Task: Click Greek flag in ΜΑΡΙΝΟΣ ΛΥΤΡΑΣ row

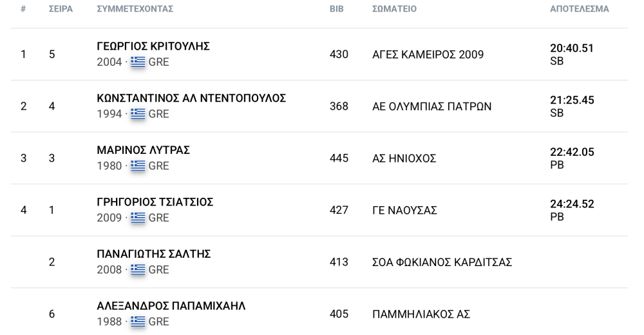Action: (138, 166)
